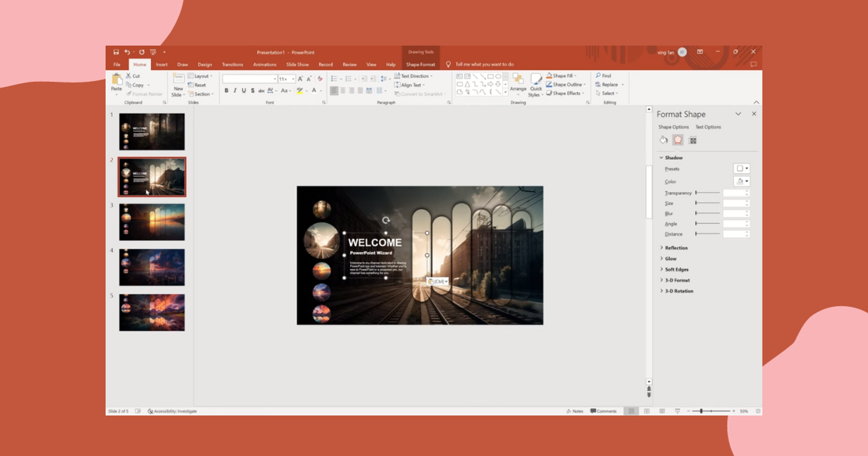Switch to Text Options in Format Shape
Screen dimensions: 868x456
click(708, 127)
